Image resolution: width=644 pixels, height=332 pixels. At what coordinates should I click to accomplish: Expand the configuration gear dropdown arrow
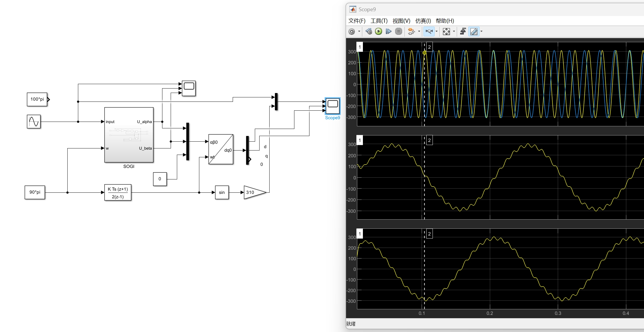point(359,32)
